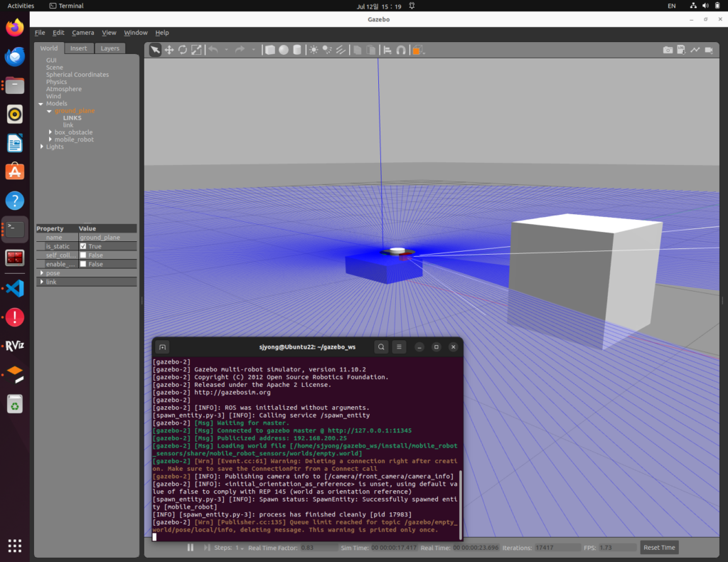
Task: Open the File menu
Action: [40, 33]
